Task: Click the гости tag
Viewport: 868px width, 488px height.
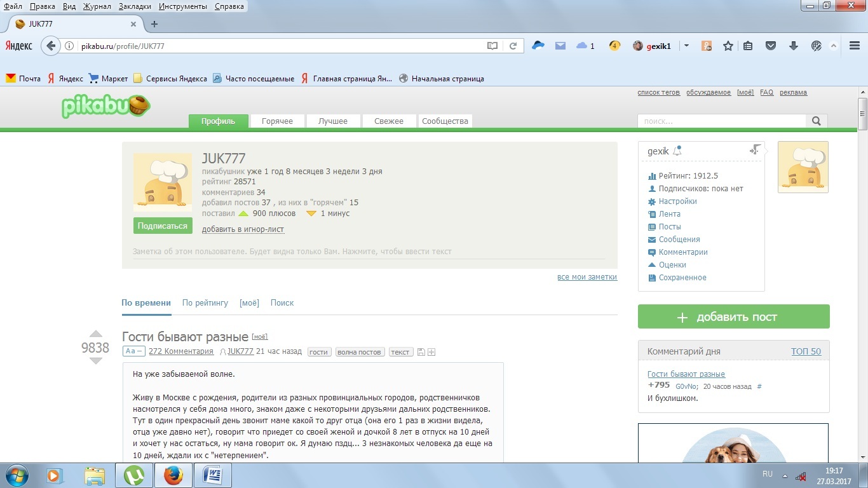Action: (x=319, y=352)
